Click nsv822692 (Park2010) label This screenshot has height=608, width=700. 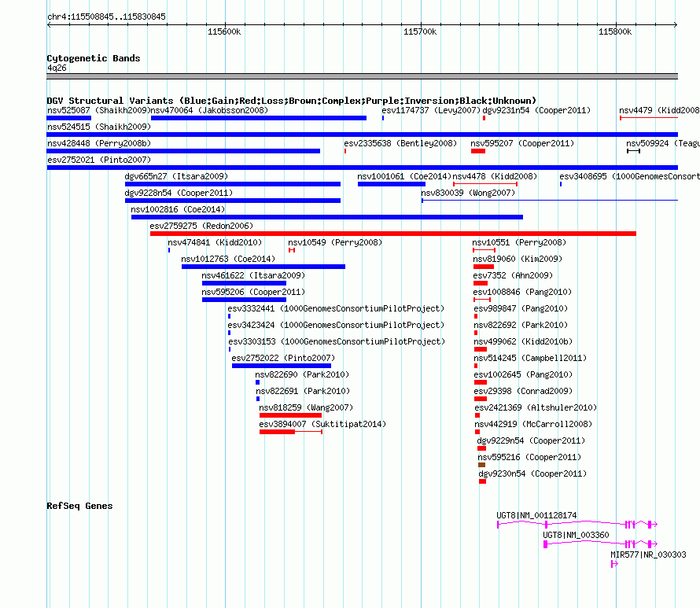point(521,325)
